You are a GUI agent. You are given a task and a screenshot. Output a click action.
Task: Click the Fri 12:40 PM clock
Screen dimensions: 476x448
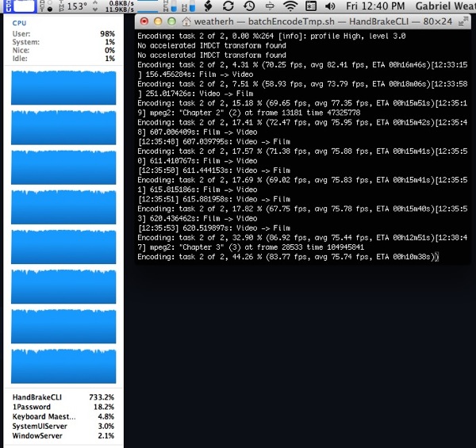[x=375, y=6]
